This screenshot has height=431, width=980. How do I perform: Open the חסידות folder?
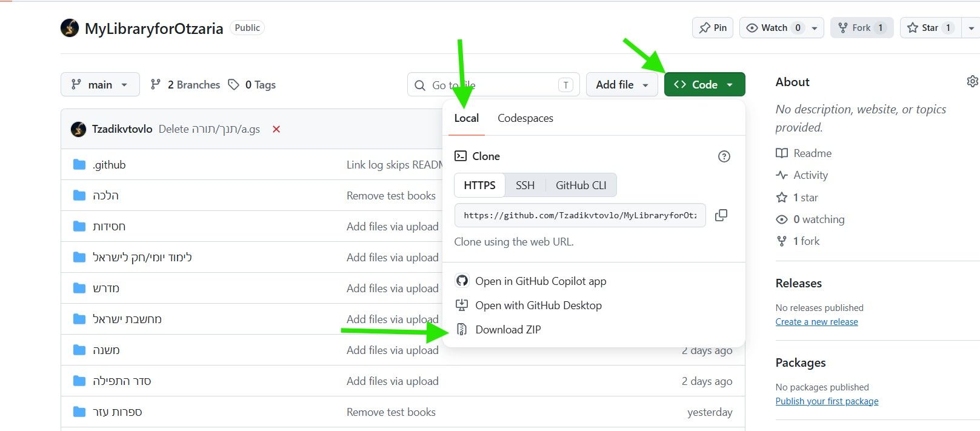click(109, 227)
